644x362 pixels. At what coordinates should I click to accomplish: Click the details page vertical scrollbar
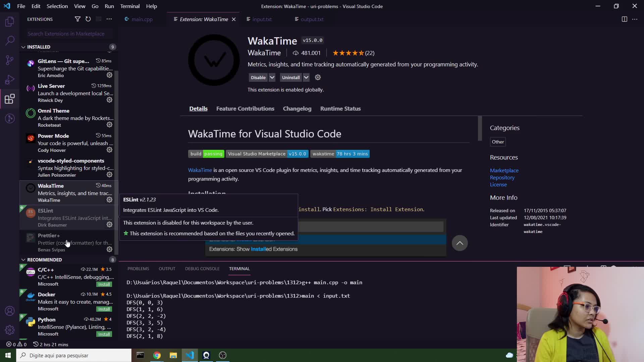point(480,129)
